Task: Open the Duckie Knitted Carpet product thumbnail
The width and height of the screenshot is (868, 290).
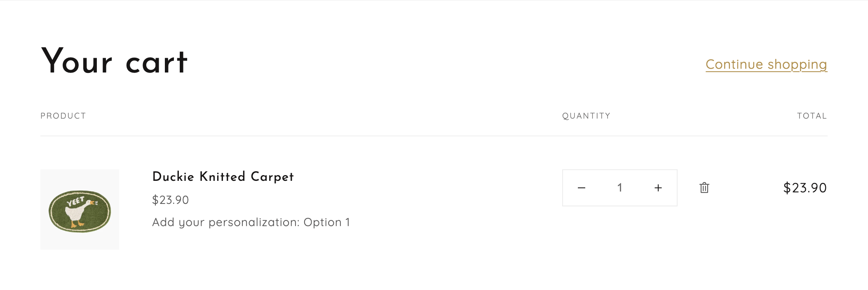Action: click(x=80, y=209)
